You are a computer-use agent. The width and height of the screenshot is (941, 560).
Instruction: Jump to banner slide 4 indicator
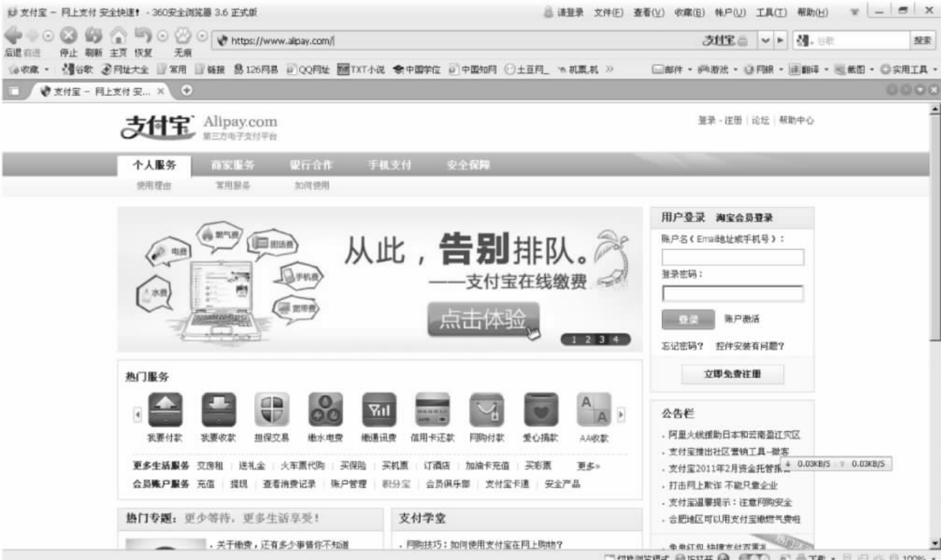click(616, 339)
